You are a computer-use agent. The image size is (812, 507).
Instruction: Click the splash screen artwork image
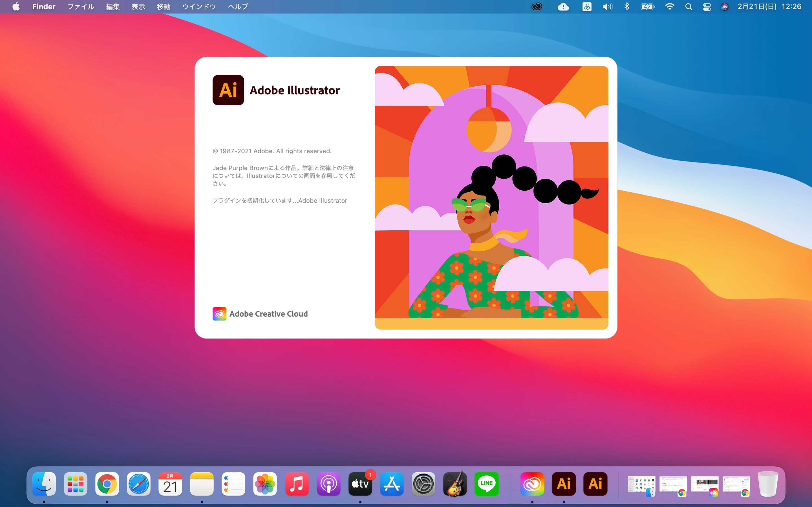pos(491,197)
